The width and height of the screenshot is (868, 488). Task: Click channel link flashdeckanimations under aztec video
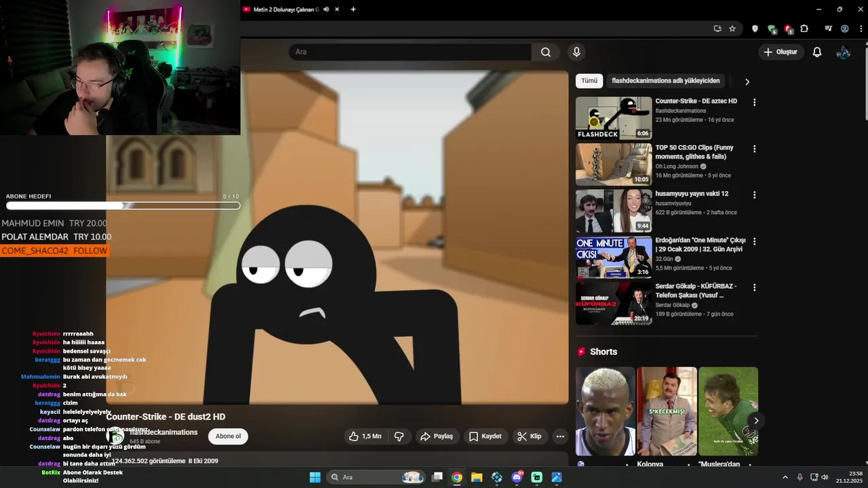pos(681,110)
